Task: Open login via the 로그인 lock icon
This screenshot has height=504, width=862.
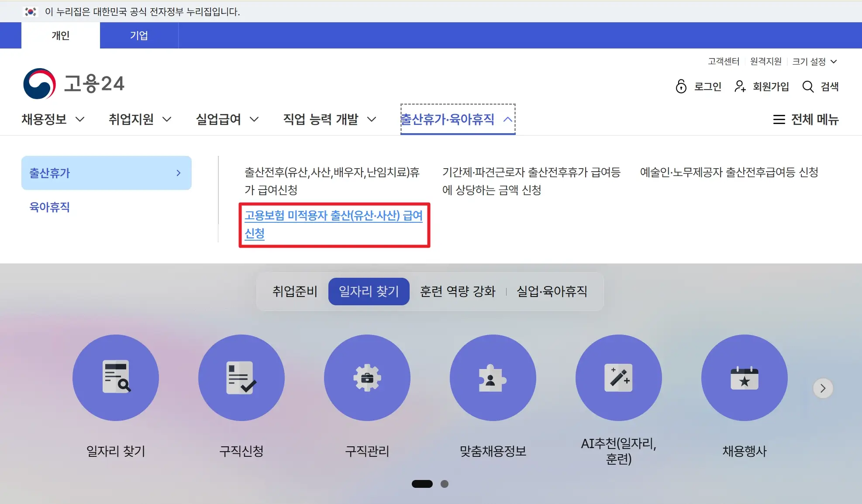Action: 682,86
